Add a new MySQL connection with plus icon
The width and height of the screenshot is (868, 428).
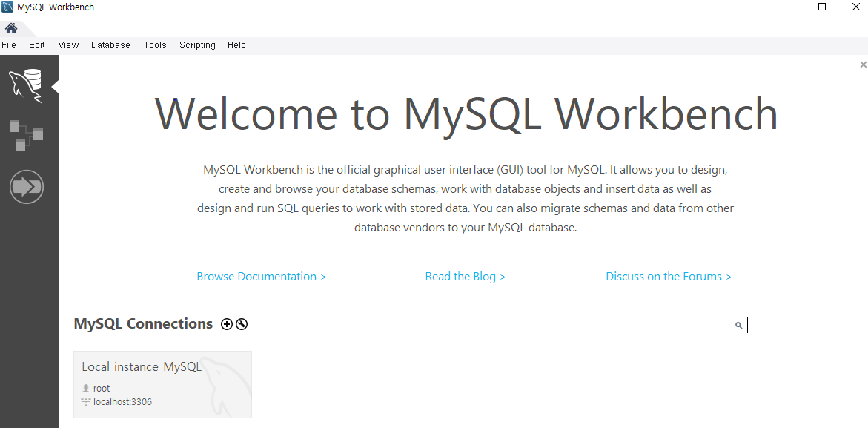point(226,324)
